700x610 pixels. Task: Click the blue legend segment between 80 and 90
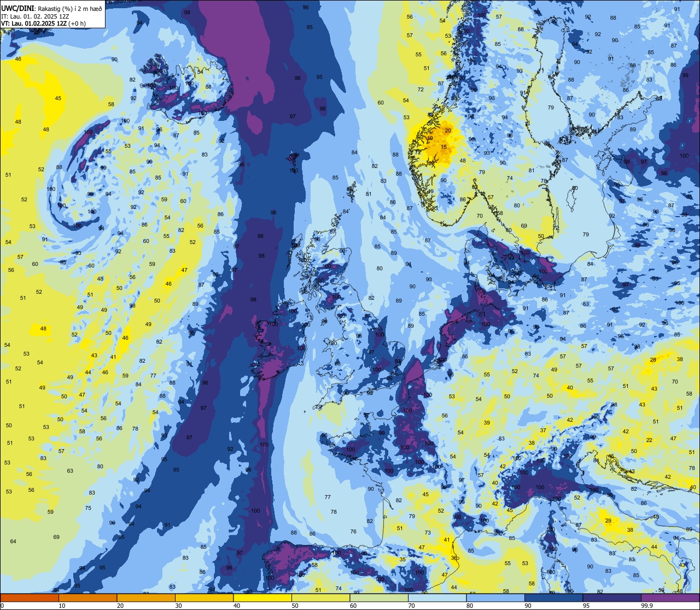[x=495, y=597]
